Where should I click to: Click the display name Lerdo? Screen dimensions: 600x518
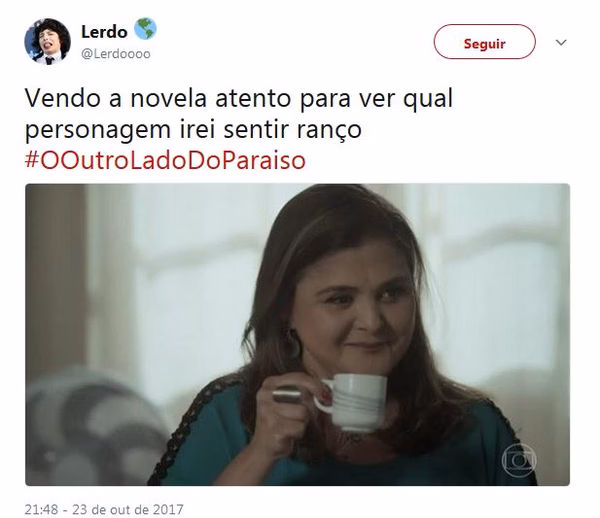pos(104,32)
